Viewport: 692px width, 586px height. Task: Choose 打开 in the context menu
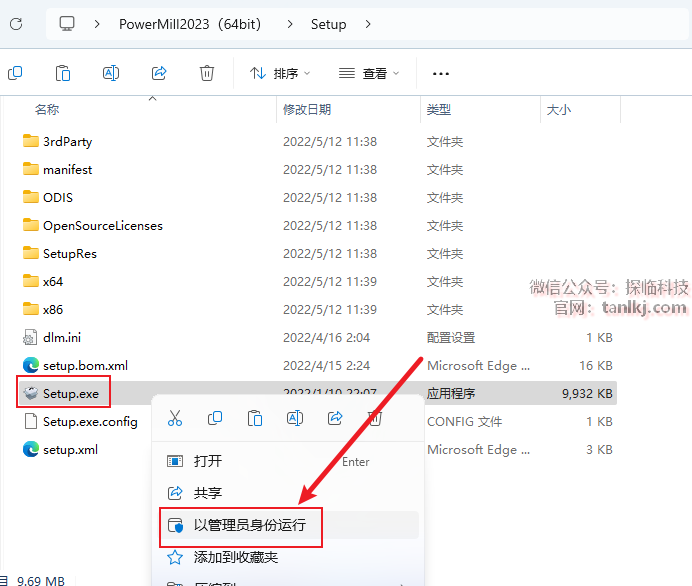(288, 462)
